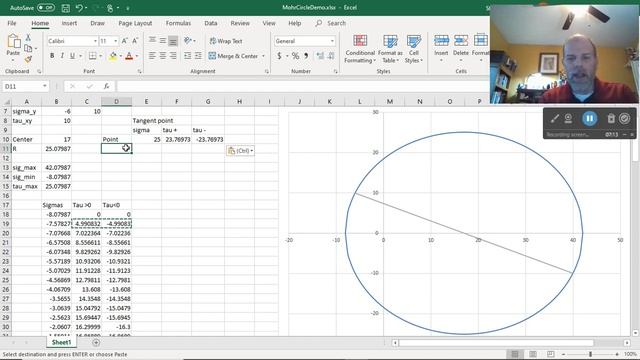640x360 pixels.
Task: Click the recorder's webcam icon
Action: coord(568,119)
